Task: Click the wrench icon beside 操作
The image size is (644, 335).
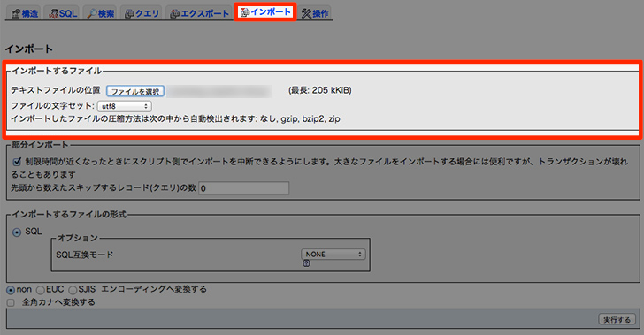Action: point(306,13)
